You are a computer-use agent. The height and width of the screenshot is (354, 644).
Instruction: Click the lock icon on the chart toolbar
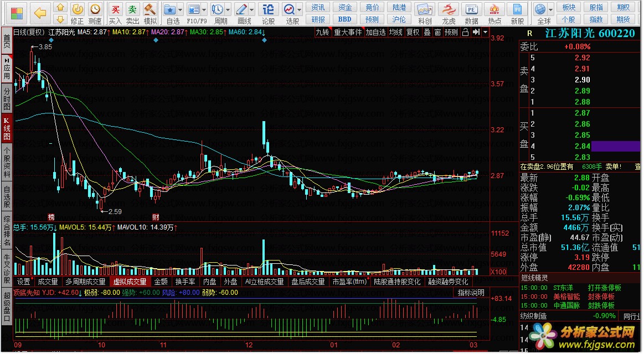(x=465, y=32)
